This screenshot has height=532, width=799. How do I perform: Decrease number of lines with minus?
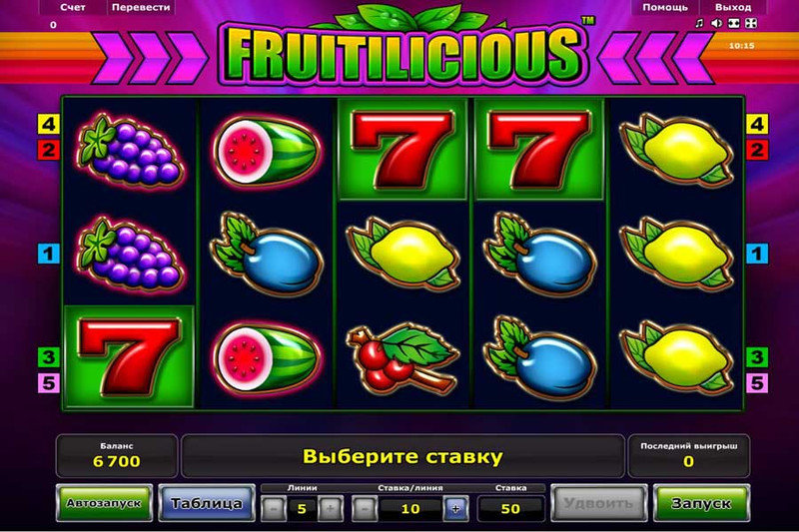(x=274, y=508)
